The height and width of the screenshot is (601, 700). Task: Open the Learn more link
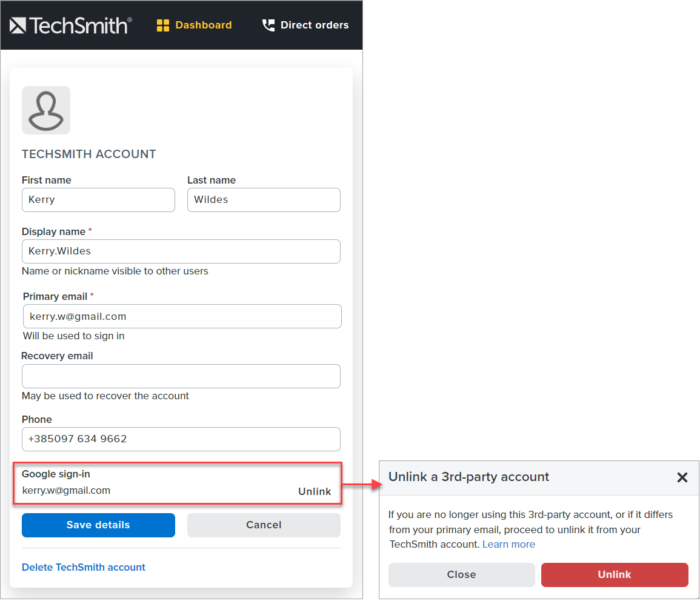[x=508, y=544]
